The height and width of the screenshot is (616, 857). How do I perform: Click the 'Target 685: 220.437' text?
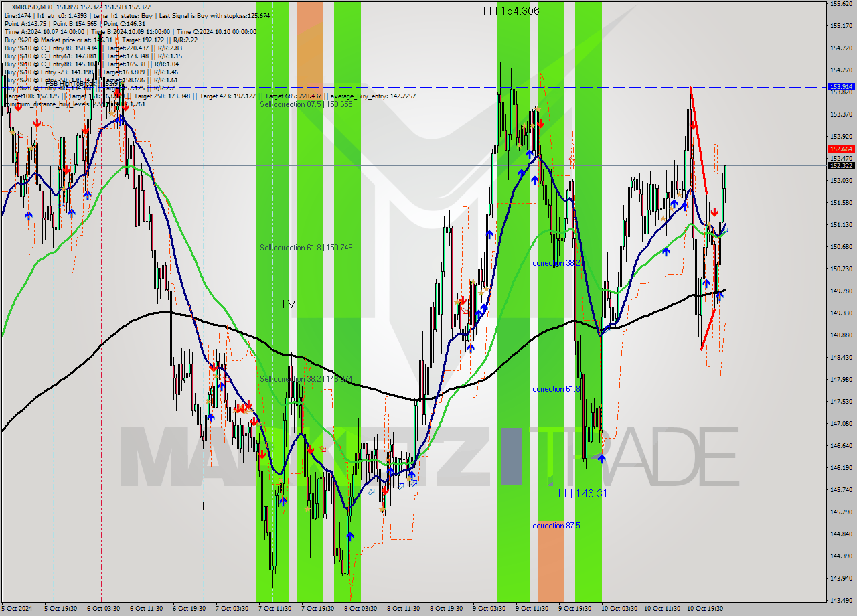294,96
